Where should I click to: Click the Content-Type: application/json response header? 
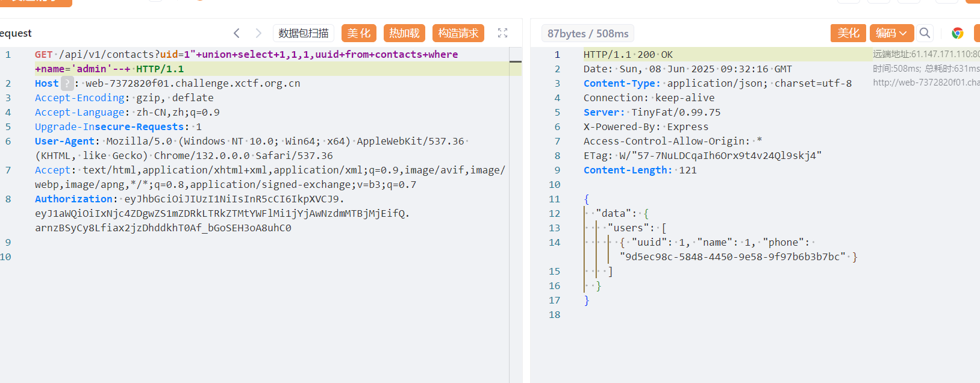point(717,83)
